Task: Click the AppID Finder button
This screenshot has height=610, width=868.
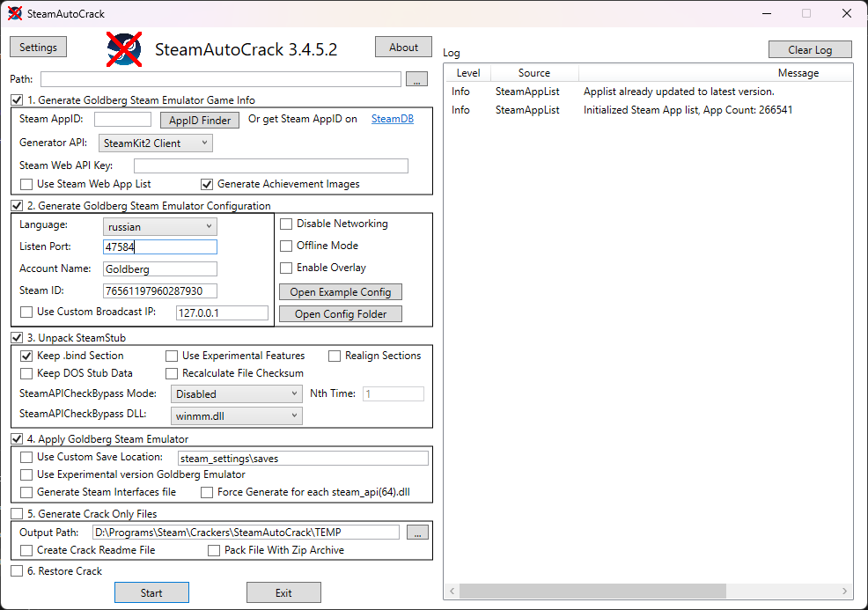Action: tap(199, 119)
